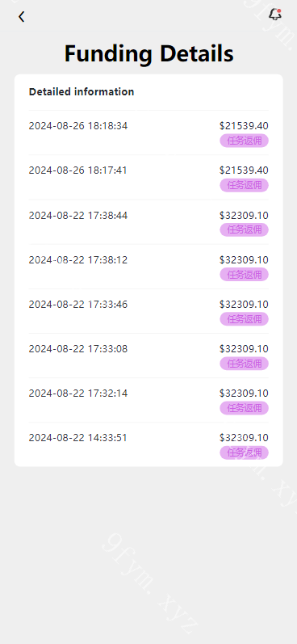
Task: Select the 2024-08-26 18:18:34 transaction row
Action: pyautogui.click(x=148, y=133)
